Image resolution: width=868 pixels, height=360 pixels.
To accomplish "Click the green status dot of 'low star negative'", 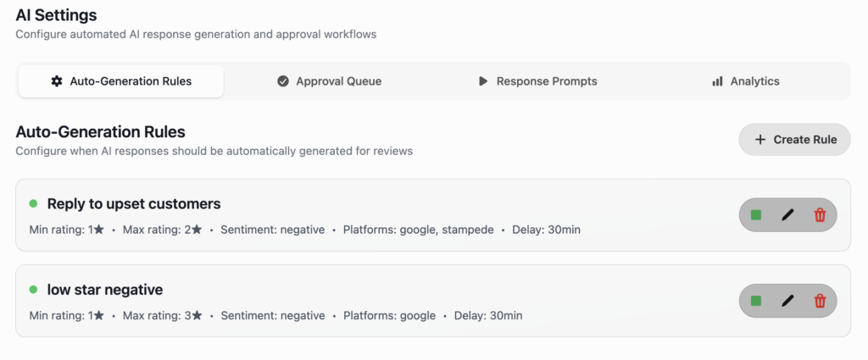I will pos(33,289).
